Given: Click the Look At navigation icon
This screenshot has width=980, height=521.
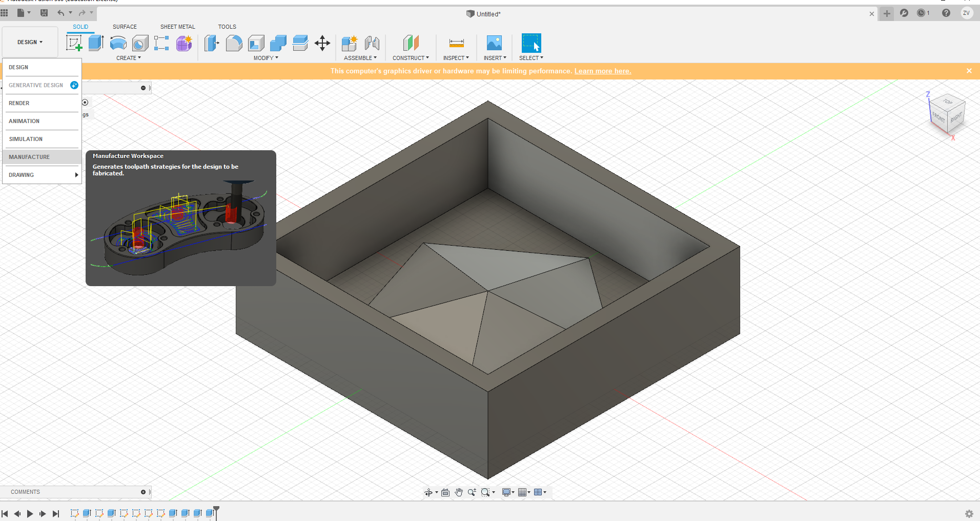Looking at the screenshot, I should point(445,492).
